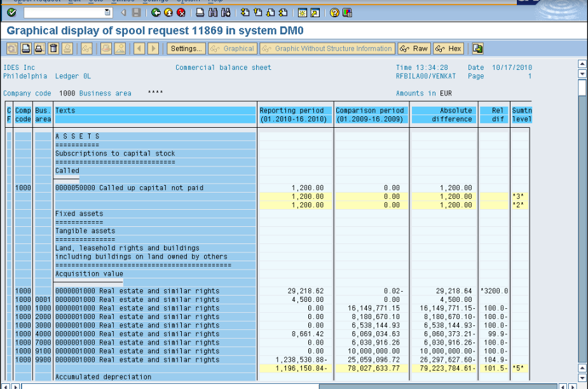The width and height of the screenshot is (588, 389).
Task: Click the left triangle previous page button
Action: [139, 48]
